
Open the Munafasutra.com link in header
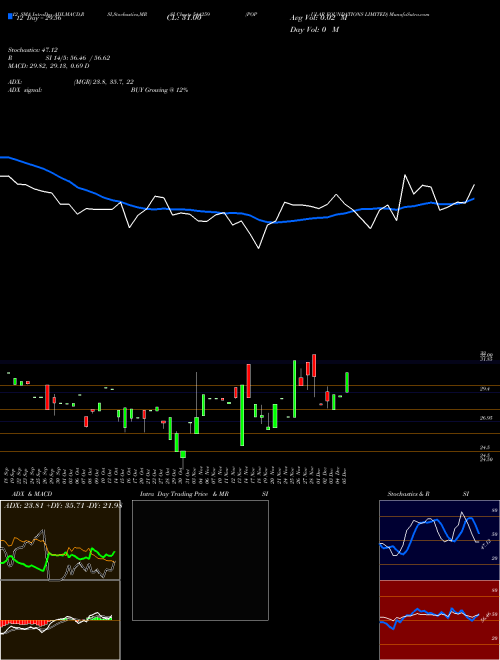coord(409,14)
